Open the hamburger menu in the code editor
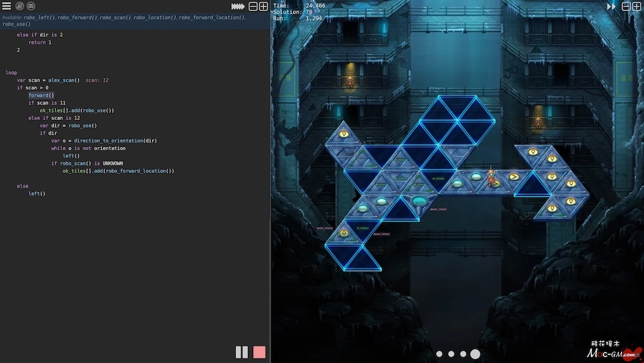This screenshot has width=644, height=363. [x=6, y=6]
